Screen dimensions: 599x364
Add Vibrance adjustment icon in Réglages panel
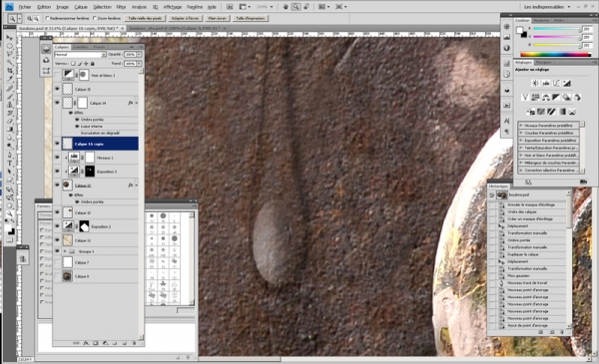[525, 98]
